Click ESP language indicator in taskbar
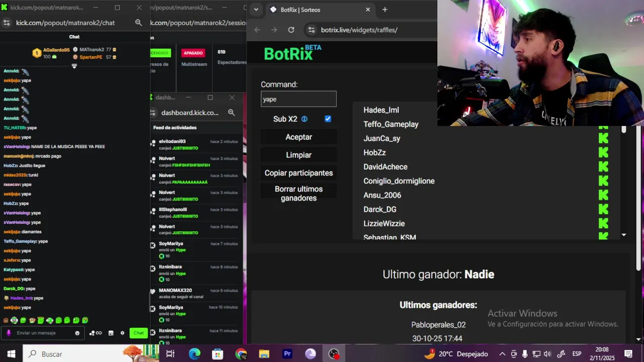 [577, 354]
